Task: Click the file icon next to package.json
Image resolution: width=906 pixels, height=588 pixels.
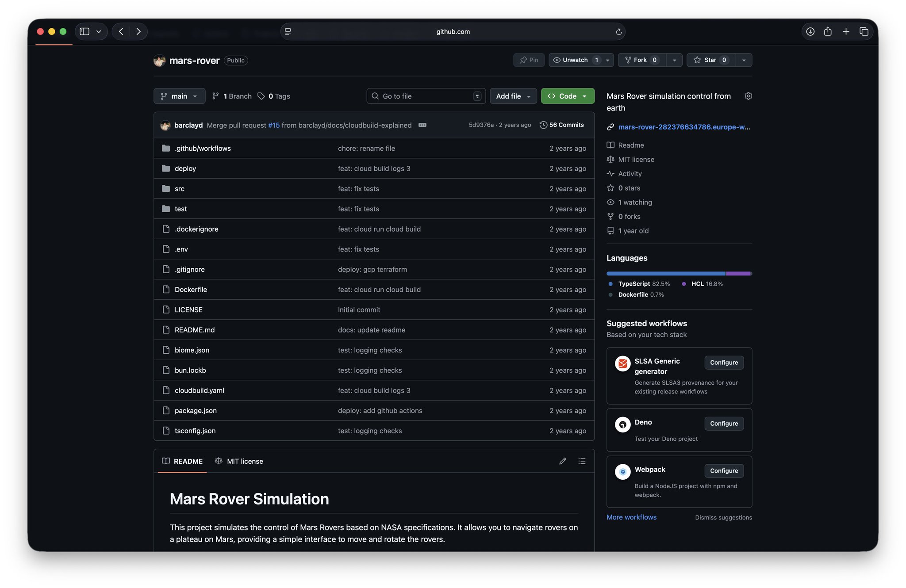Action: tap(166, 411)
